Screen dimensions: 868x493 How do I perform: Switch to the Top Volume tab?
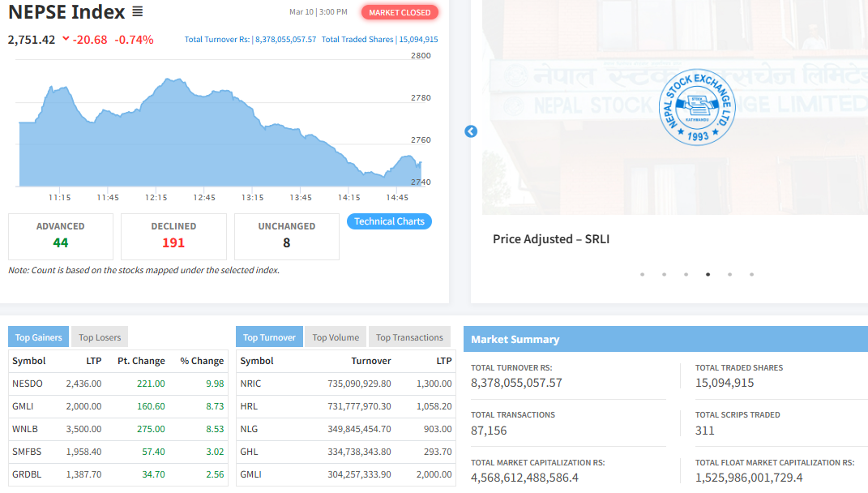(x=336, y=337)
